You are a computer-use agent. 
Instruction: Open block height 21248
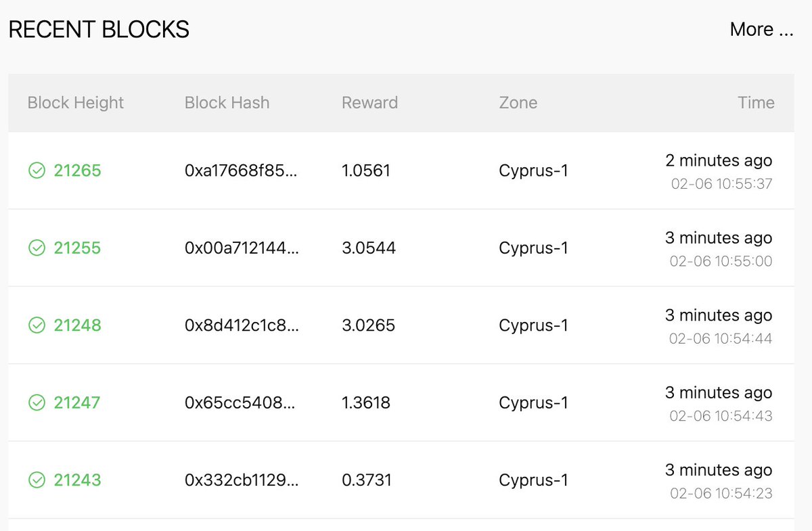[x=77, y=325]
